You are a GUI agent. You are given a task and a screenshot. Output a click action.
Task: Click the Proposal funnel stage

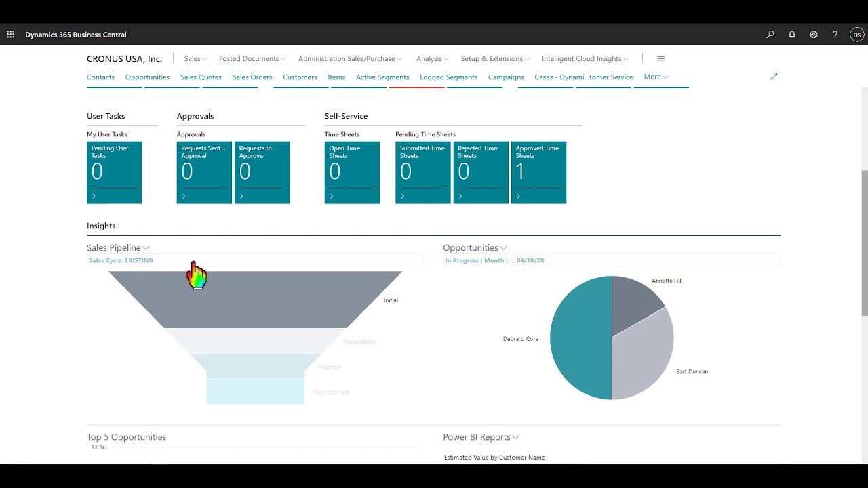(x=255, y=366)
